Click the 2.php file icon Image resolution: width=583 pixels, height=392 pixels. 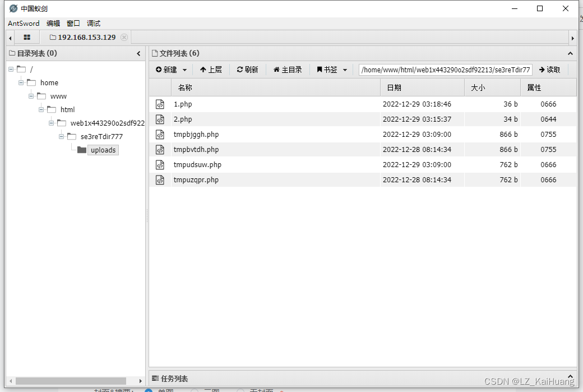(160, 119)
